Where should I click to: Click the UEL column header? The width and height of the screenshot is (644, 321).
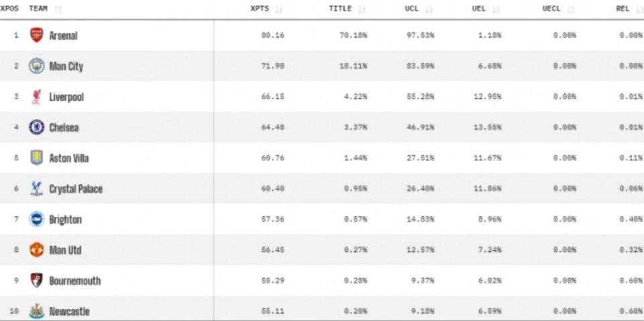(x=479, y=9)
